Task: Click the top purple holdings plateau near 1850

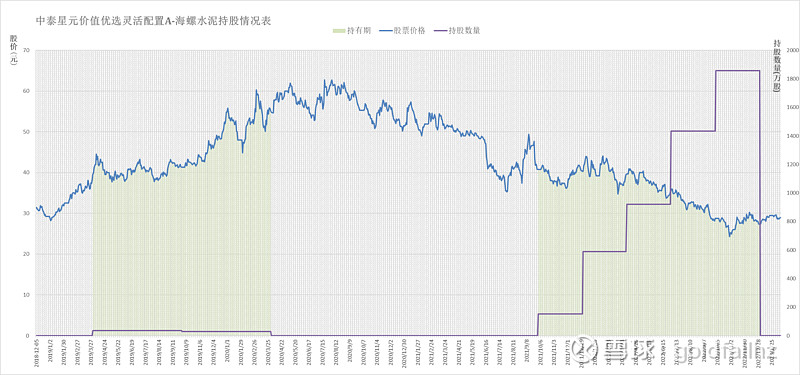Action: point(738,71)
